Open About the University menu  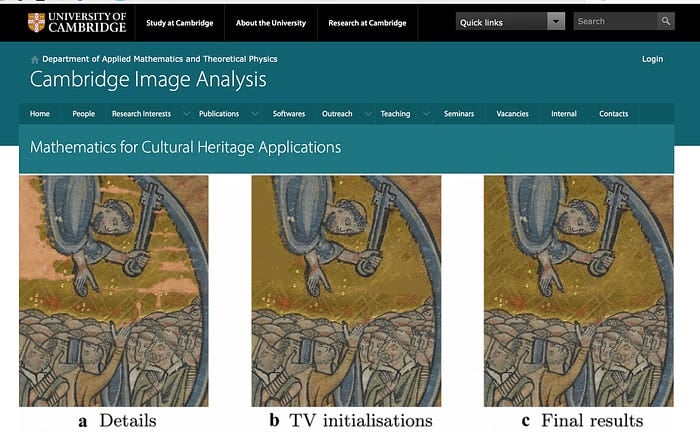click(x=271, y=23)
